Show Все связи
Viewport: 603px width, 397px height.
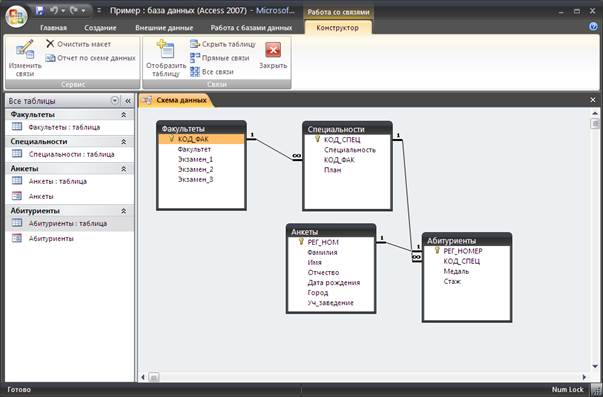pyautogui.click(x=212, y=72)
